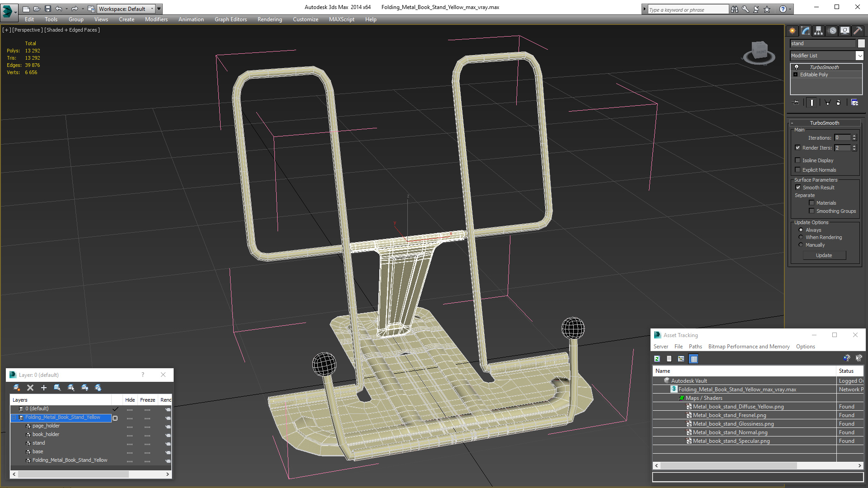The height and width of the screenshot is (488, 868).
Task: Click object color swatch beside stand name
Action: [861, 43]
